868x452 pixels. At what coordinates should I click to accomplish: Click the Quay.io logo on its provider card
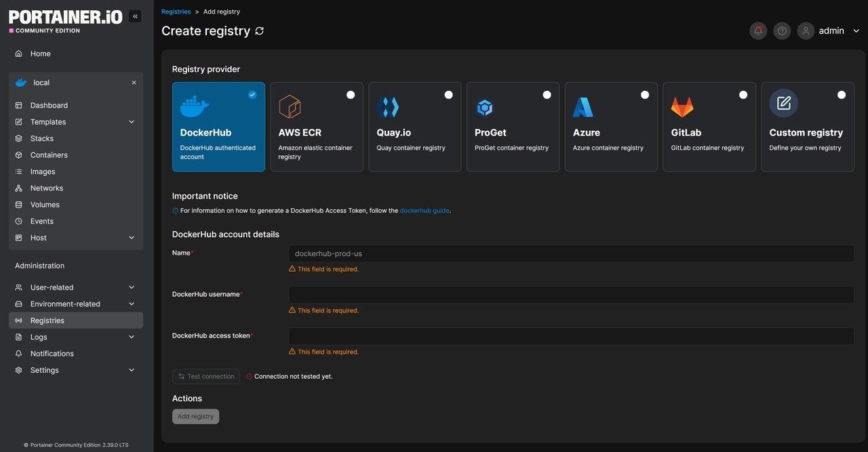pos(387,107)
